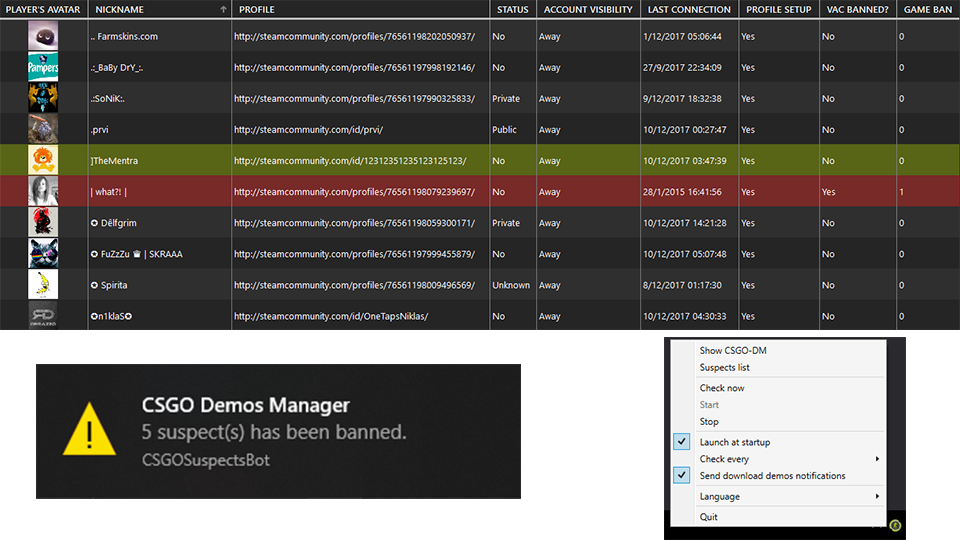960x540 pixels.
Task: Open Suspects list from tray menu
Action: [x=725, y=368]
